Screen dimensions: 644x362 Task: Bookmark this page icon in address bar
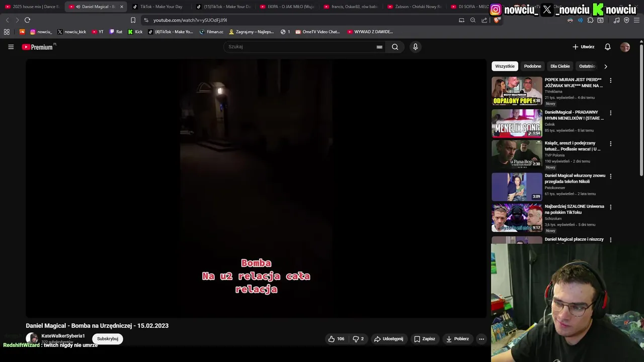pos(133,20)
